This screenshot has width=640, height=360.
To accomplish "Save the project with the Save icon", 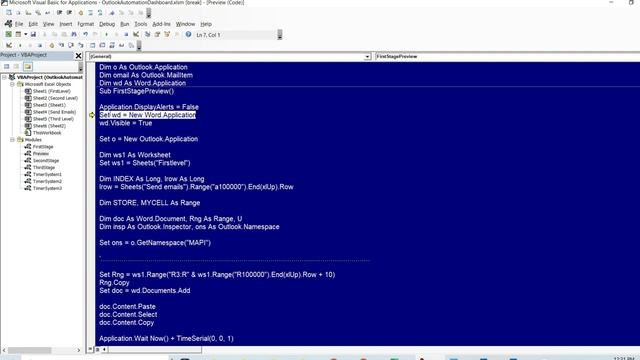I will point(33,35).
